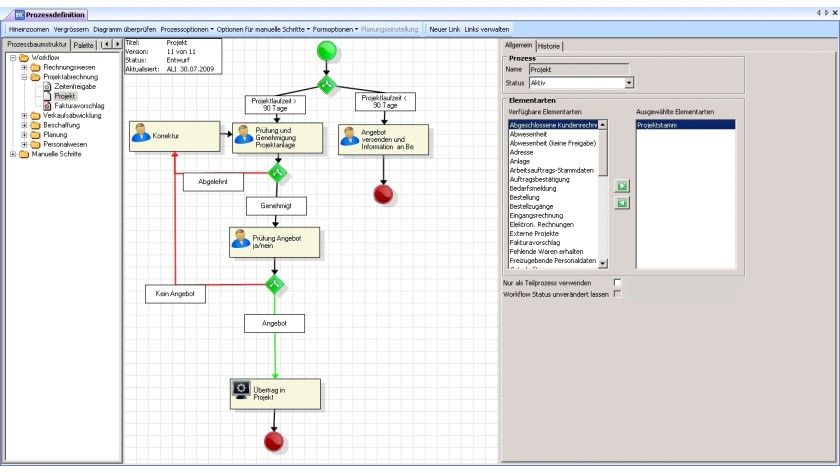This screenshot has height=473, width=840.
Task: Select Abwesenheit (keine Freigabe) in the list
Action: (553, 143)
